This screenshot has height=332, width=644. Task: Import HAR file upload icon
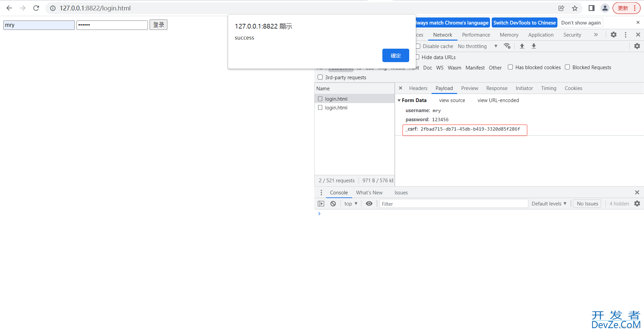pos(522,46)
